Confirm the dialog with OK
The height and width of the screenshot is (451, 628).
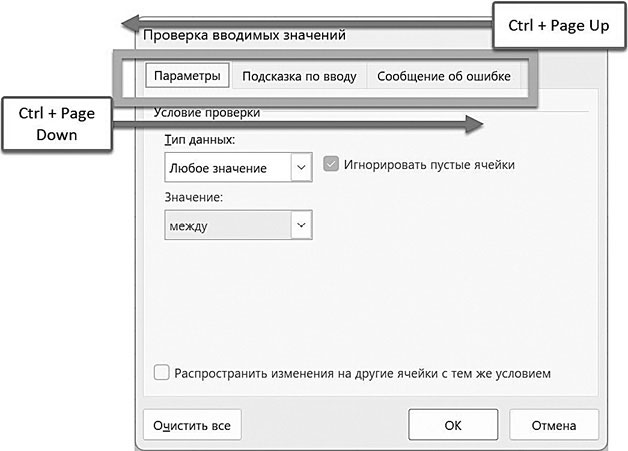click(x=453, y=425)
